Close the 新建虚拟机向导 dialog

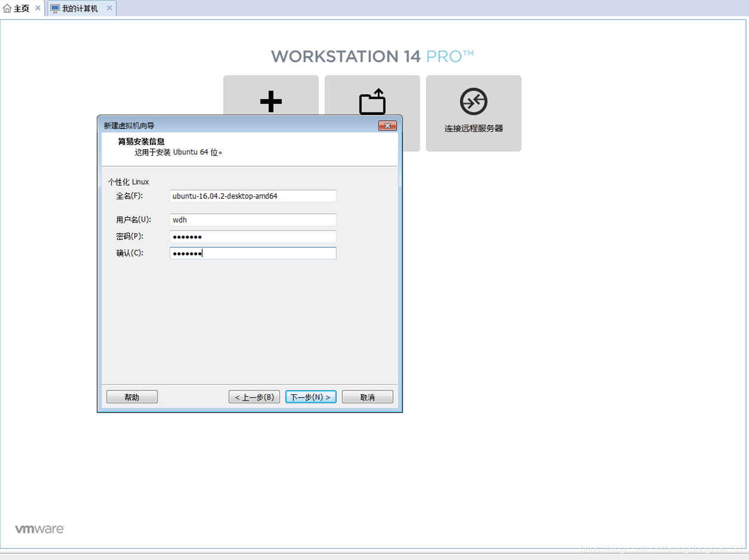pos(388,125)
